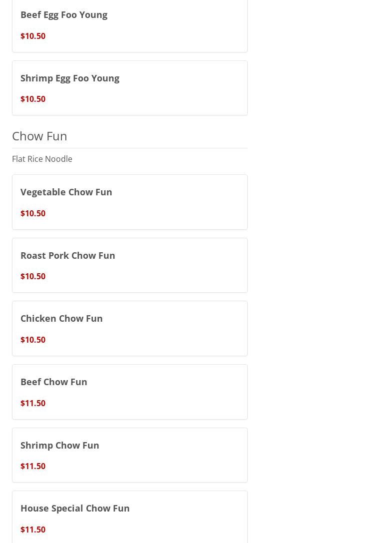Screen dimensions: 392x543
Task: Click the Roast Pork Chow Fun price
Action: (33, 276)
